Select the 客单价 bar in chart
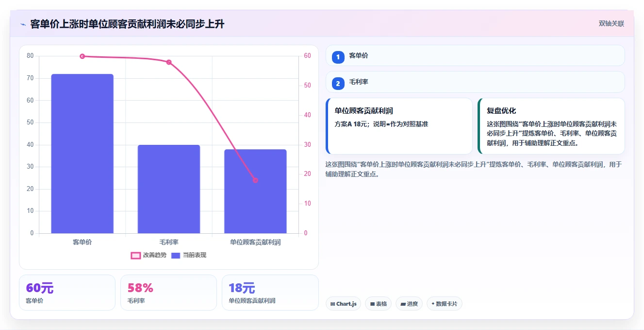Viewport: 644px width, 330px height. [82, 154]
